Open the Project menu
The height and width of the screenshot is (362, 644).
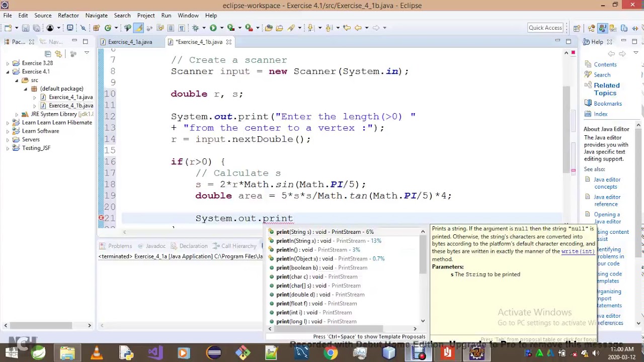[146, 16]
